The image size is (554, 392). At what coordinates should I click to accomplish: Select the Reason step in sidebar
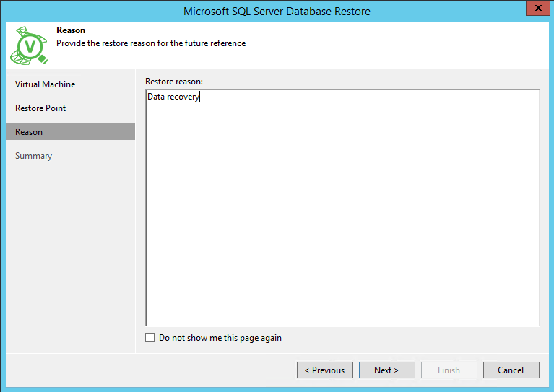click(x=70, y=131)
